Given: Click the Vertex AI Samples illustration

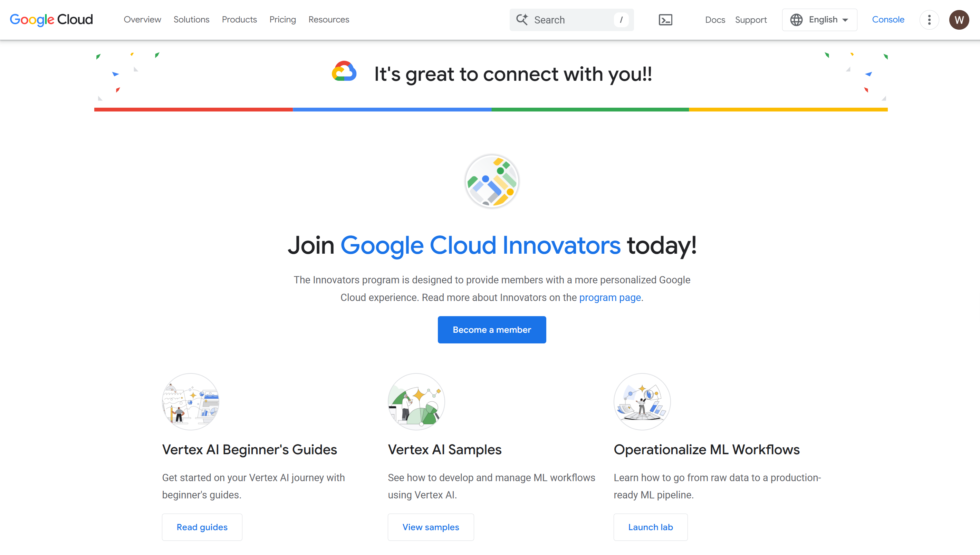Looking at the screenshot, I should coord(416,402).
